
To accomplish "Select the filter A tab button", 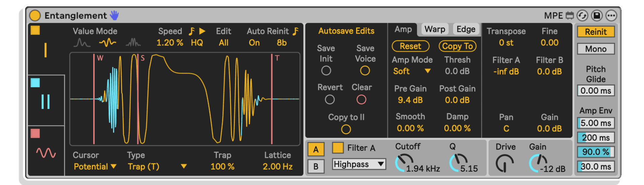I will point(316,149).
